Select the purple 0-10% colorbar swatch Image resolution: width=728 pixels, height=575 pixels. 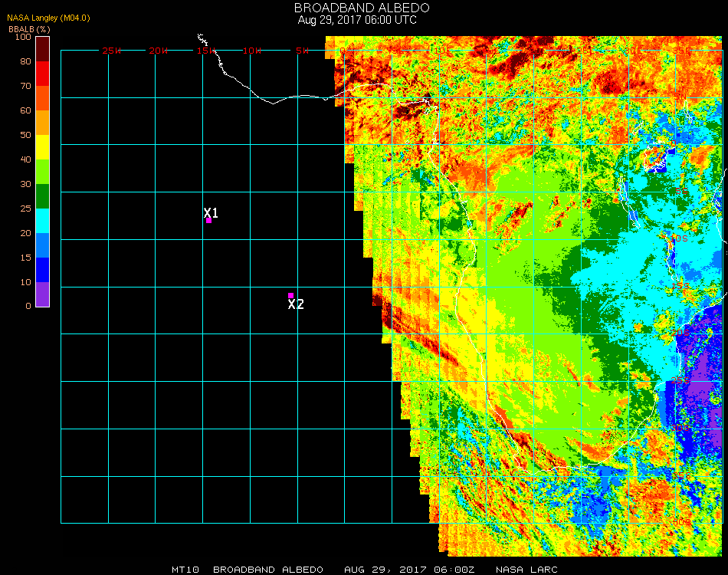coord(43,294)
